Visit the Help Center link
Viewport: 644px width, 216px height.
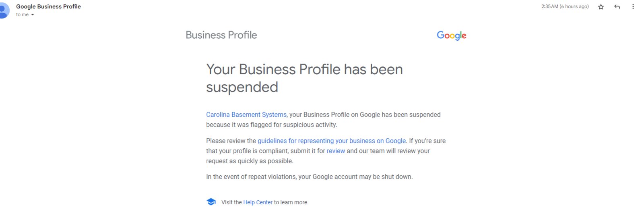[x=258, y=202]
